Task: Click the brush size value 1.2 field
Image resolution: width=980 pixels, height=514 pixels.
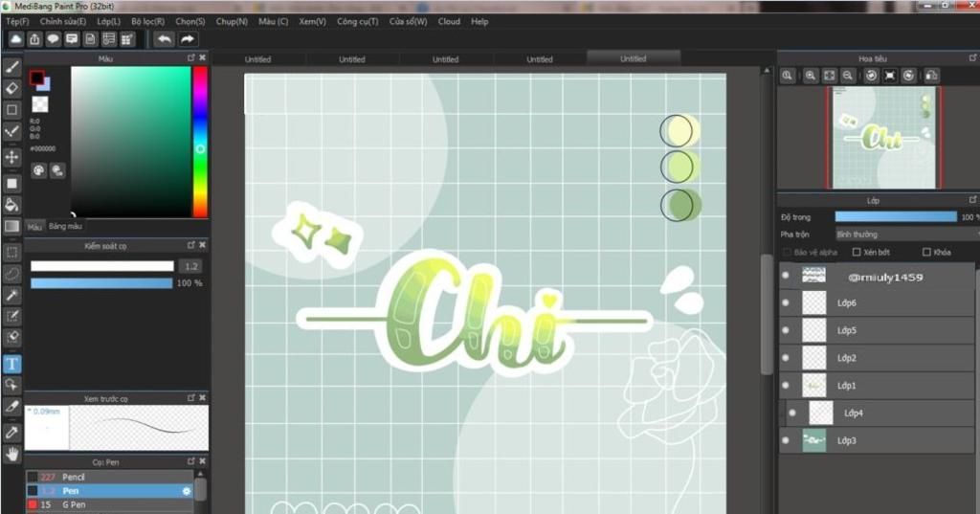Action: (191, 266)
